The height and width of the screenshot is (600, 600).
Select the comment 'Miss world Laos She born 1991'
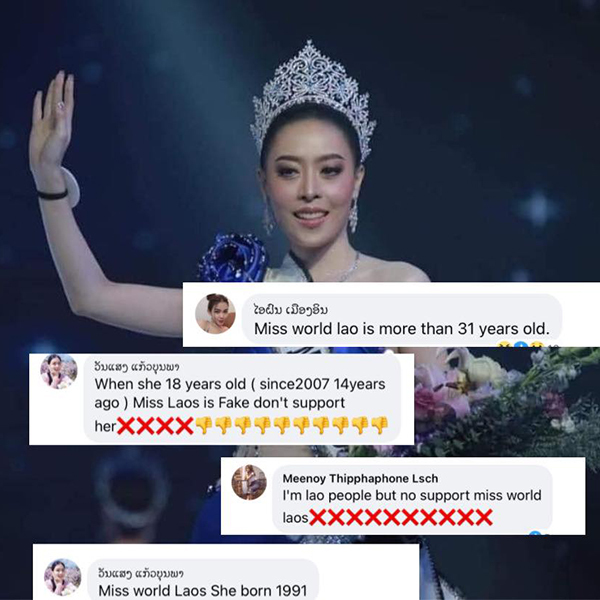(203, 590)
